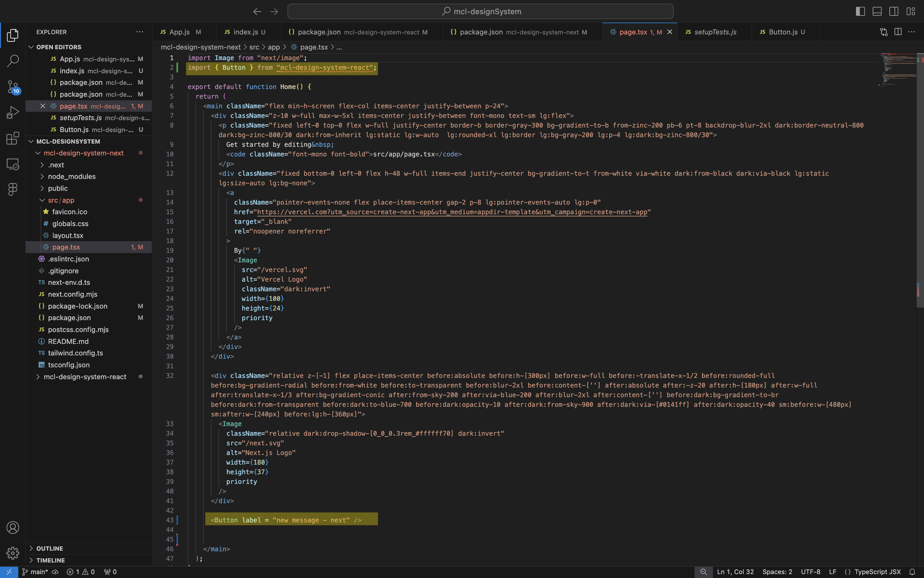Screen dimensions: 924x578
Task: Split the editor to the right
Action: 898,32
